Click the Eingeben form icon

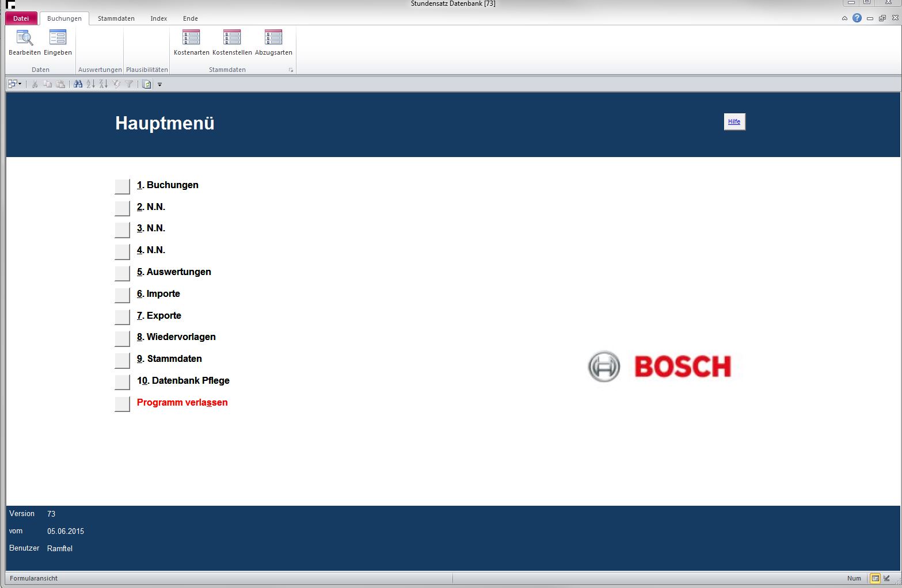(58, 43)
